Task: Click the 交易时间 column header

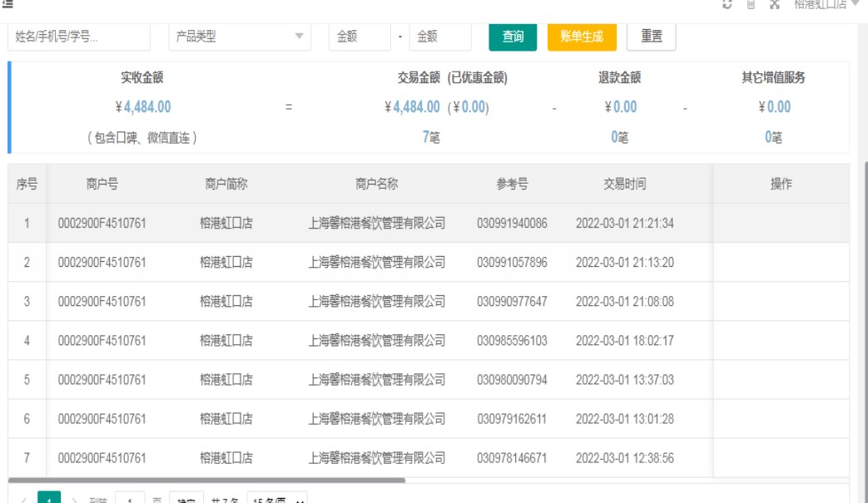Action: pyautogui.click(x=624, y=185)
